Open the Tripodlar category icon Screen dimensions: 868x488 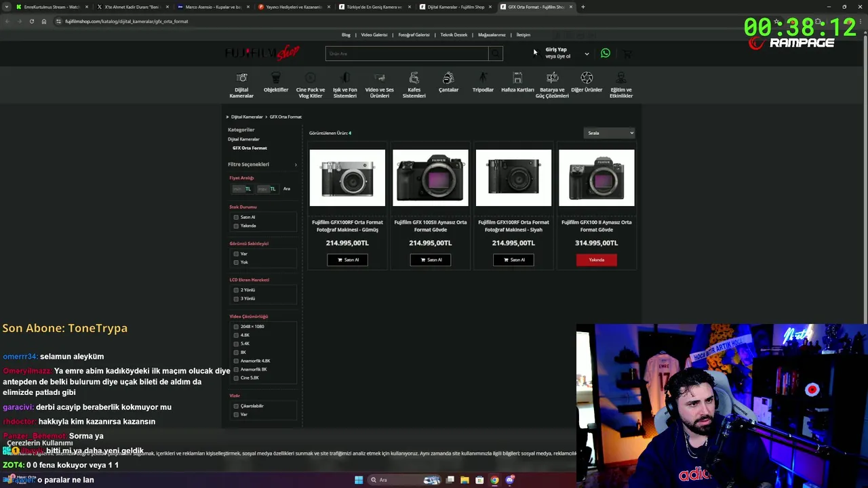(x=483, y=78)
